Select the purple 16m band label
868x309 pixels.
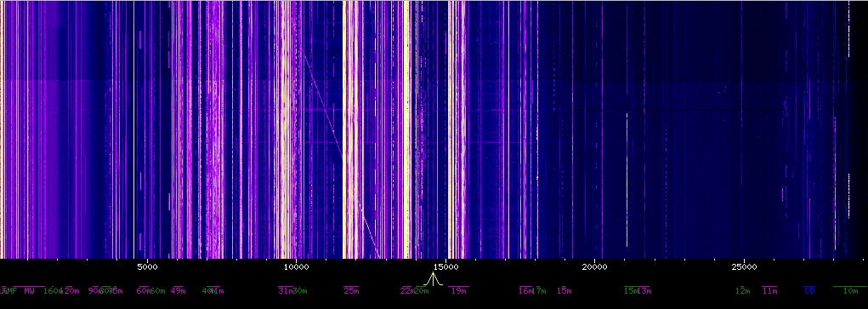click(x=525, y=290)
